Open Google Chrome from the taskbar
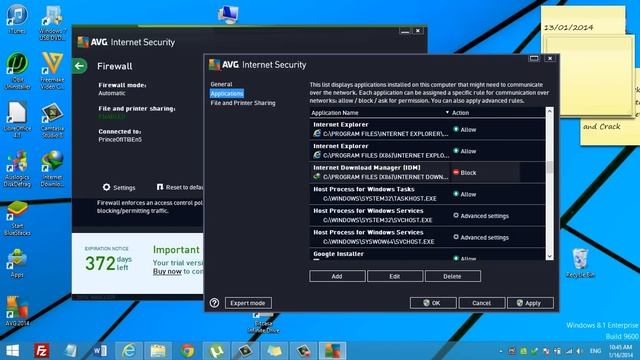640x360 pixels. [187, 351]
